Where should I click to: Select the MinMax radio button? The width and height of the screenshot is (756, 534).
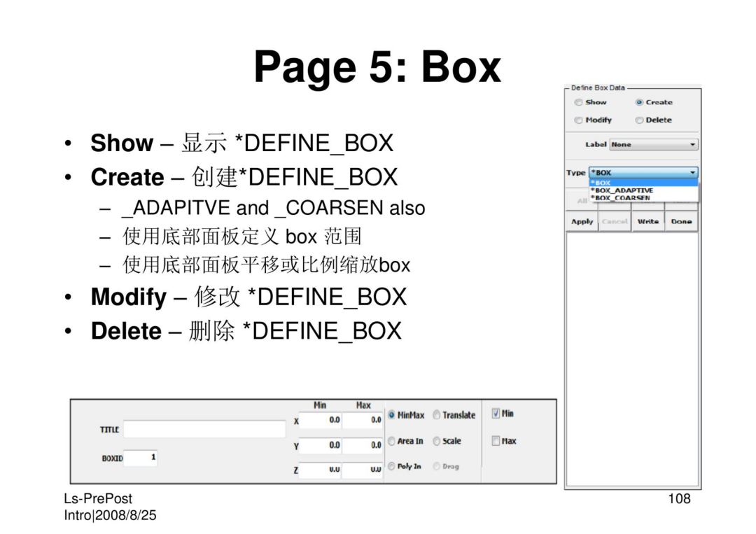point(391,415)
